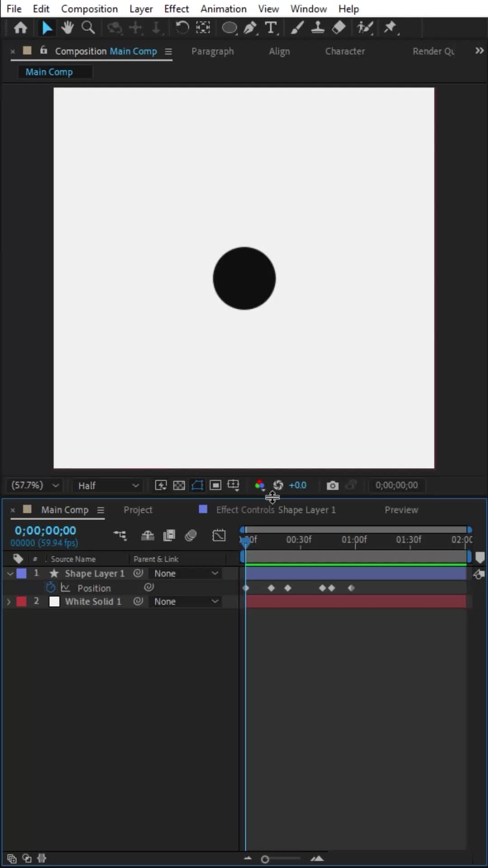488x868 pixels.
Task: Select the Horizontal Type tool
Action: click(271, 28)
